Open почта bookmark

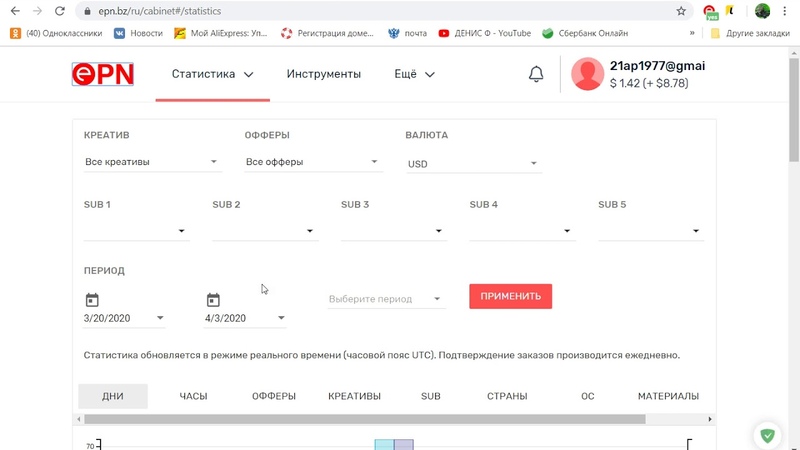[x=407, y=33]
